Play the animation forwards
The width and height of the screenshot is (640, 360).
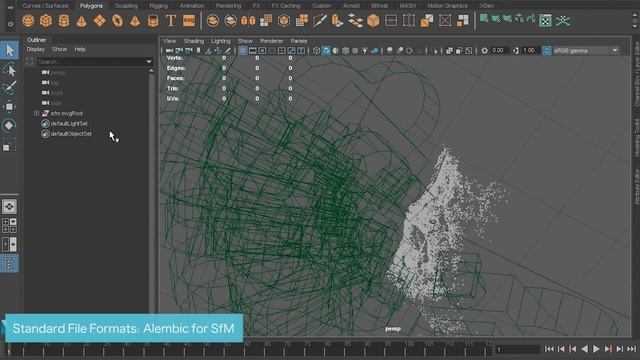coord(596,349)
